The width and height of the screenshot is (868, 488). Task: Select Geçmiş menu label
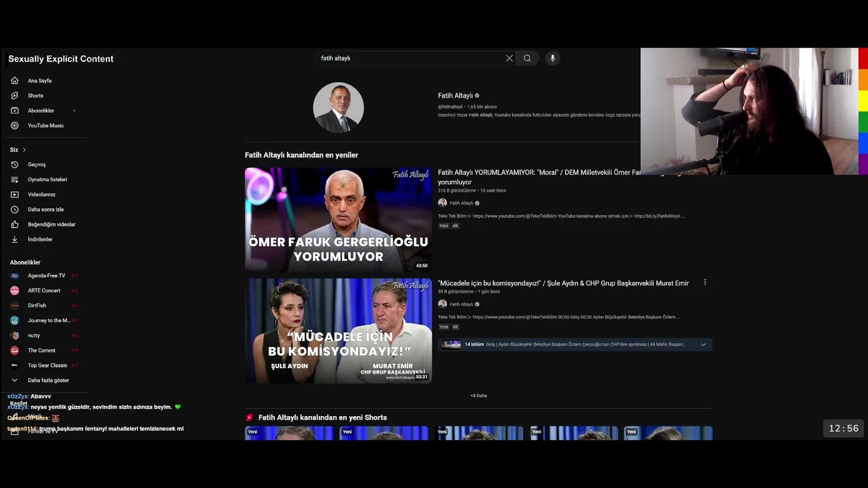point(37,165)
